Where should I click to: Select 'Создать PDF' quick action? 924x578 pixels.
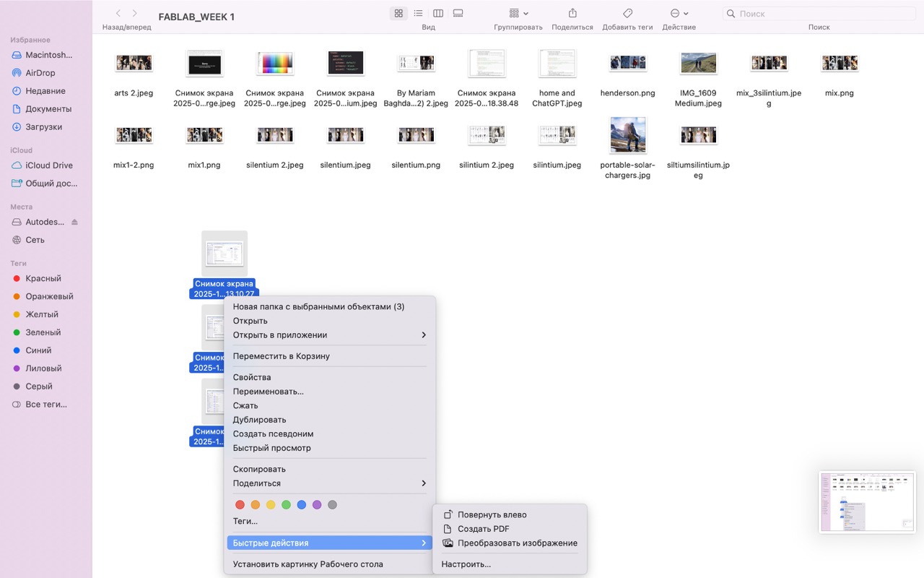tap(483, 529)
